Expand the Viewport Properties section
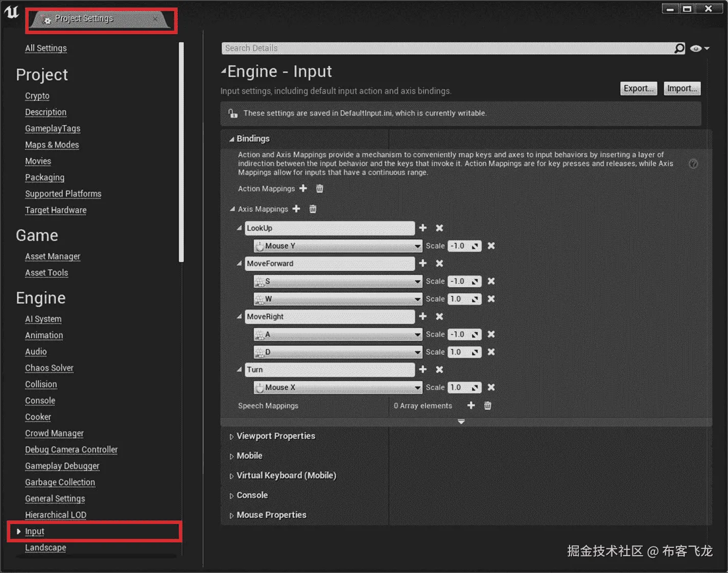 (231, 437)
